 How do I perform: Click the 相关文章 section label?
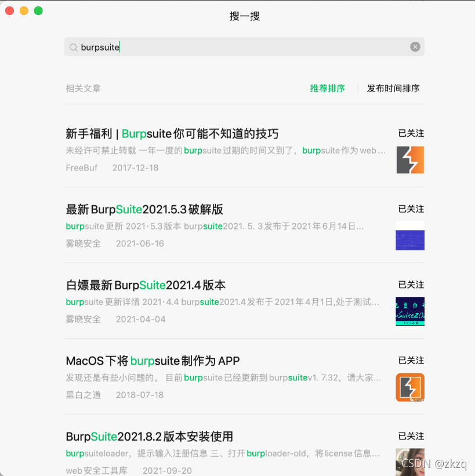click(x=83, y=88)
